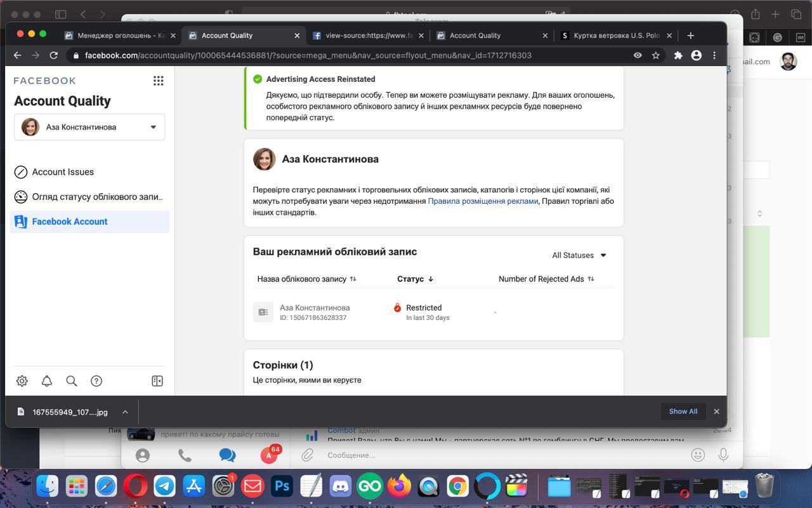The height and width of the screenshot is (508, 812).
Task: Open the Facebook apps grid menu
Action: point(159,81)
